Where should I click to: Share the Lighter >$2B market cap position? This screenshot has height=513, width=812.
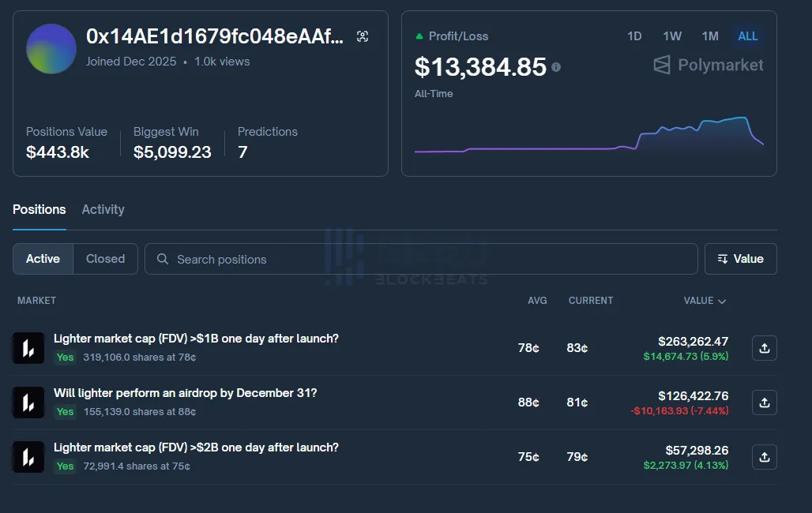[764, 457]
